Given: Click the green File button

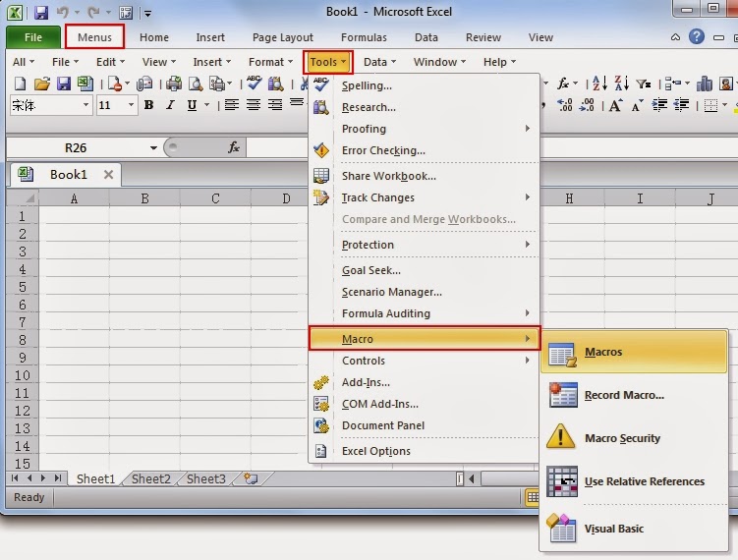Looking at the screenshot, I should 33,37.
